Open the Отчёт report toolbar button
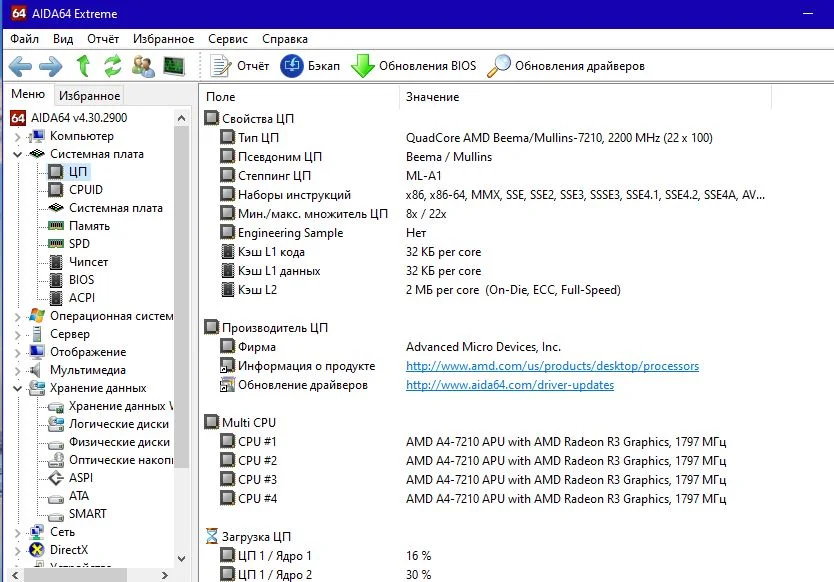The height and width of the screenshot is (582, 834). pyautogui.click(x=241, y=66)
